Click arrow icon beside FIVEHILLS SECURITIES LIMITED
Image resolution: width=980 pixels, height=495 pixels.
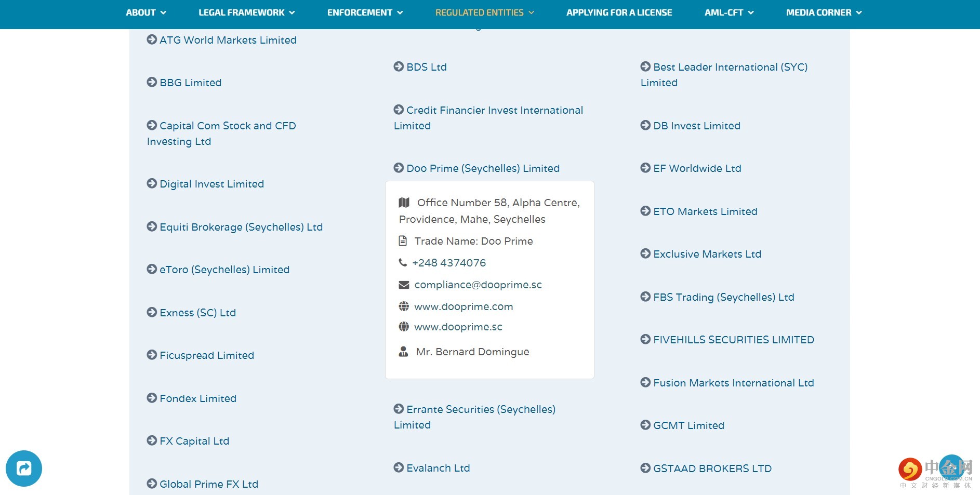click(645, 339)
